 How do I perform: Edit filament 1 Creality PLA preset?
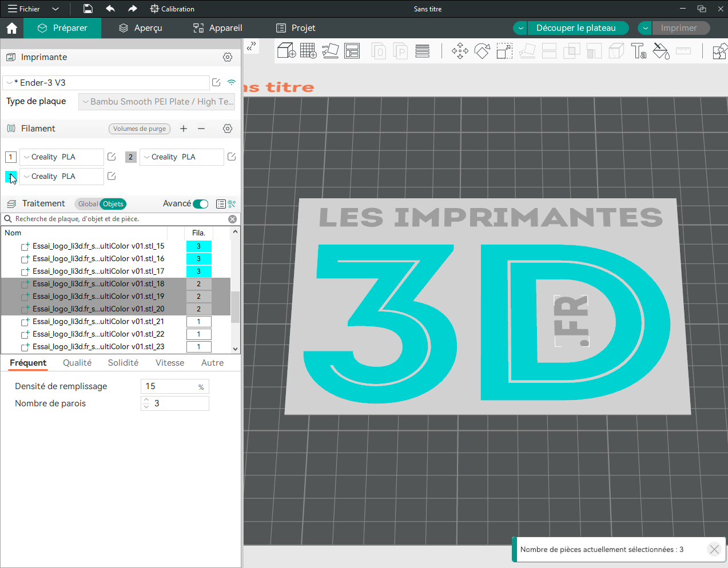click(112, 157)
